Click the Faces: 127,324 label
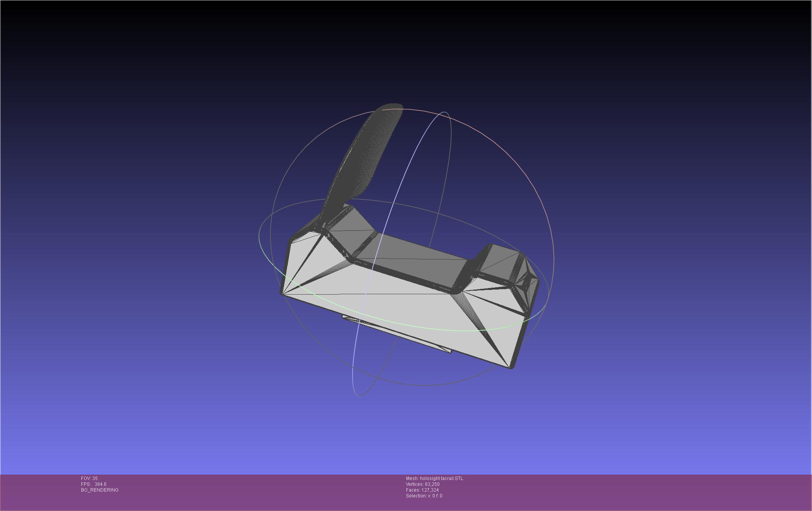The height and width of the screenshot is (511, 812). click(x=422, y=490)
